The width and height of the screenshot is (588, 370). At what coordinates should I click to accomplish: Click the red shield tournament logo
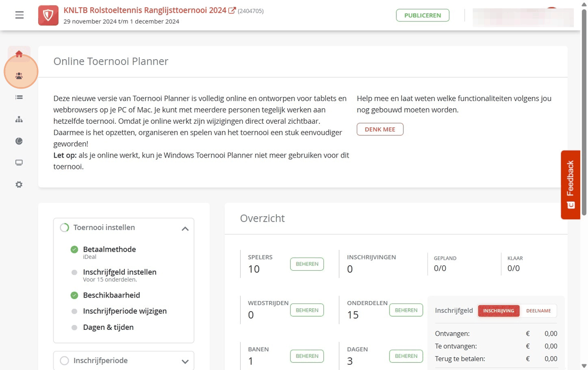49,16
